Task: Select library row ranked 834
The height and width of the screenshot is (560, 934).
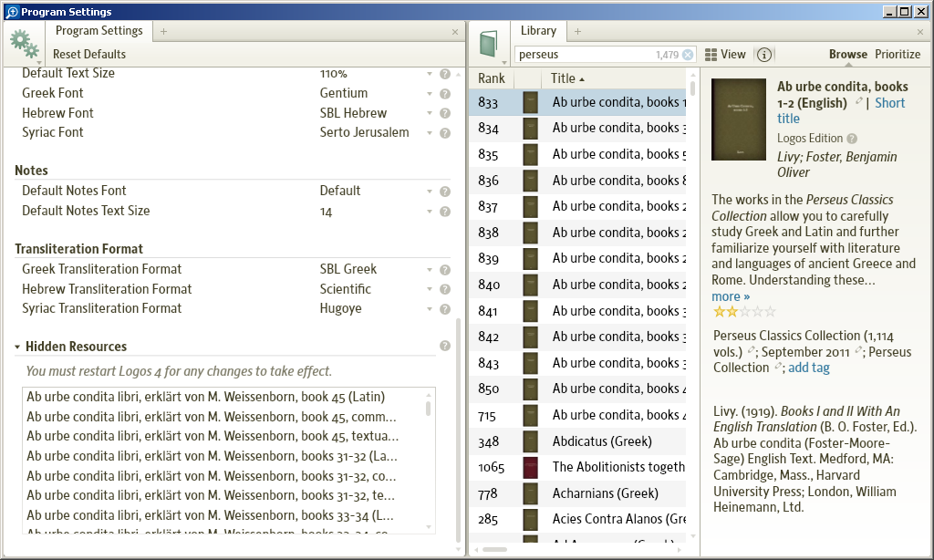Action: (577, 128)
